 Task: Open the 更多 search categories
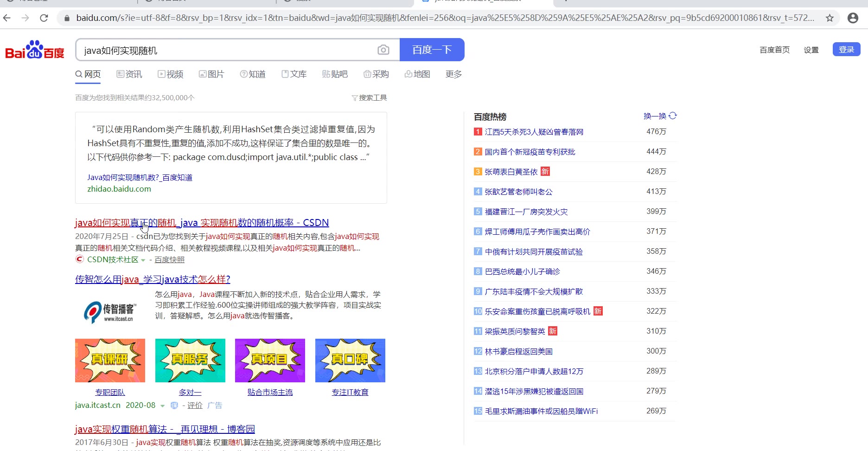pyautogui.click(x=453, y=74)
